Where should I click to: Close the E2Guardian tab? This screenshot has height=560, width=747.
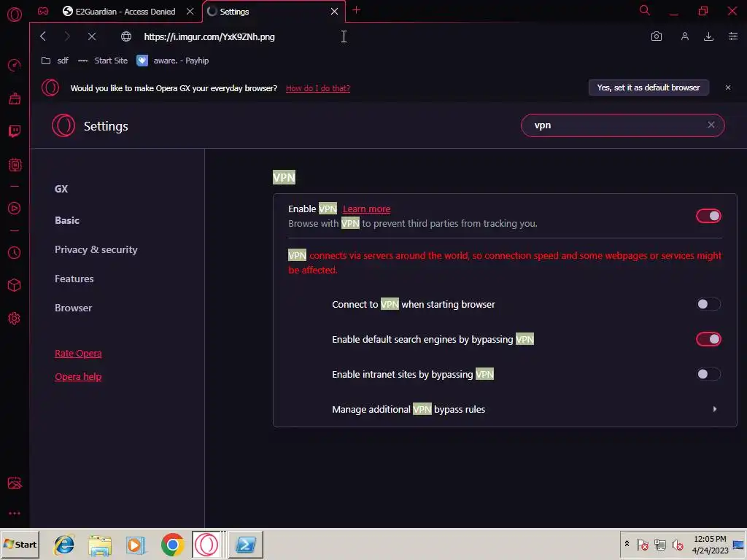click(190, 12)
